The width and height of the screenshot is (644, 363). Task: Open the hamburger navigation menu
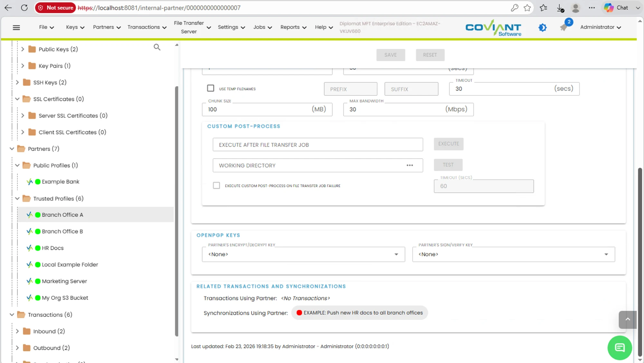(16, 27)
